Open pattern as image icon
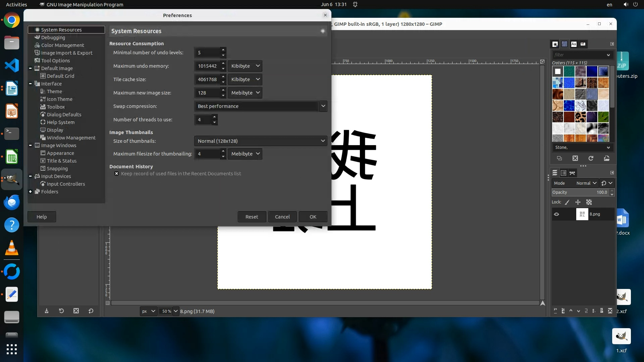Screen dimensions: 644x362 [606, 158]
